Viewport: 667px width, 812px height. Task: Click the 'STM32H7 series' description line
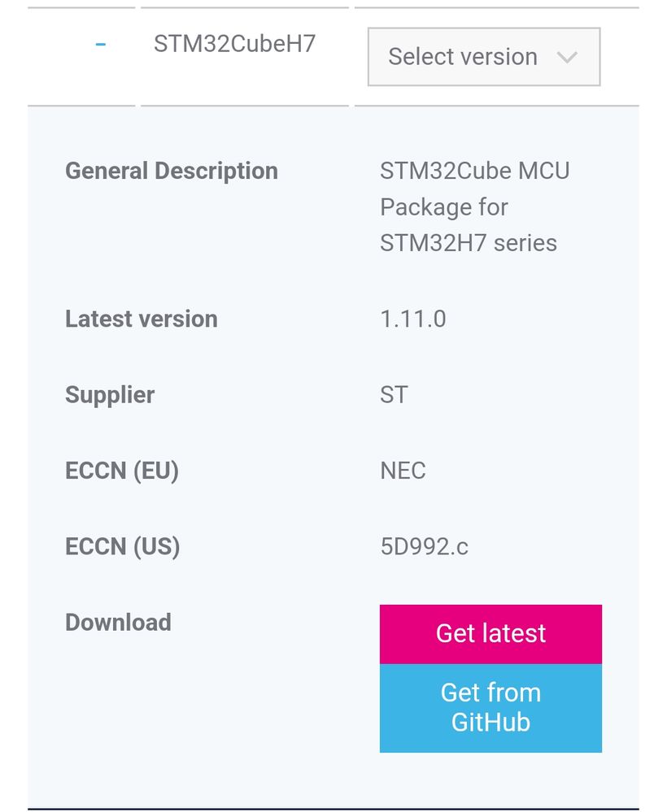pos(469,243)
